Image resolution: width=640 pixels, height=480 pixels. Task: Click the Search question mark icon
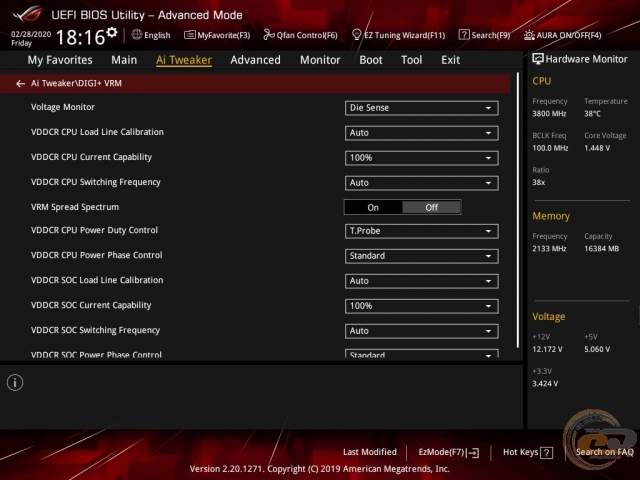(x=464, y=35)
